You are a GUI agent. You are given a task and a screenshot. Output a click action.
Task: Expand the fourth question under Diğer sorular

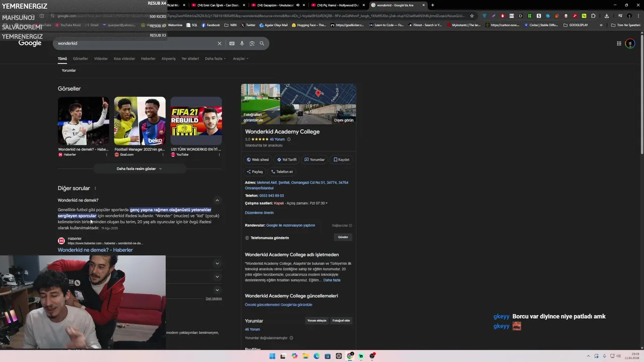click(x=217, y=290)
